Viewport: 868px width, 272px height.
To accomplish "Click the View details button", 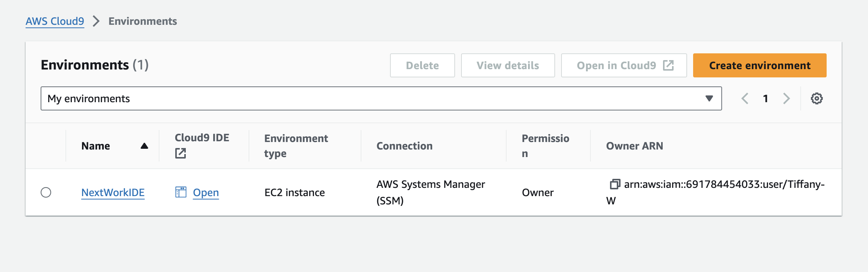I will coord(508,65).
